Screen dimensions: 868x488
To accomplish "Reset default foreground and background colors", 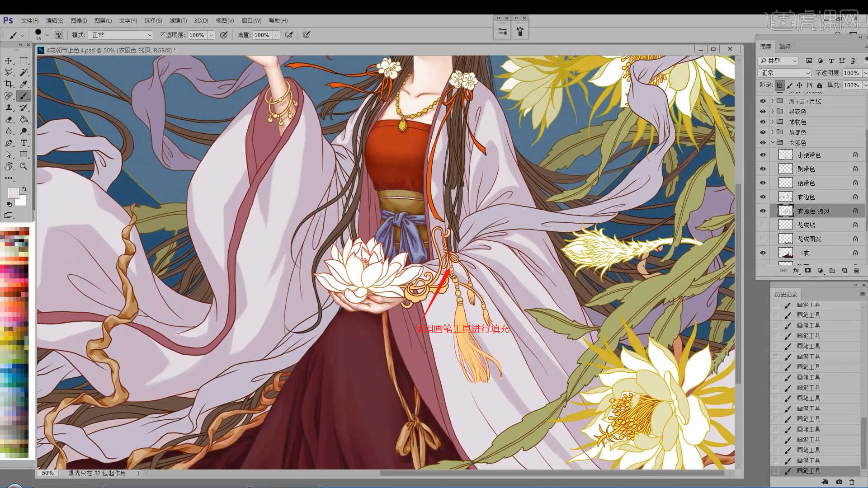I will click(9, 204).
